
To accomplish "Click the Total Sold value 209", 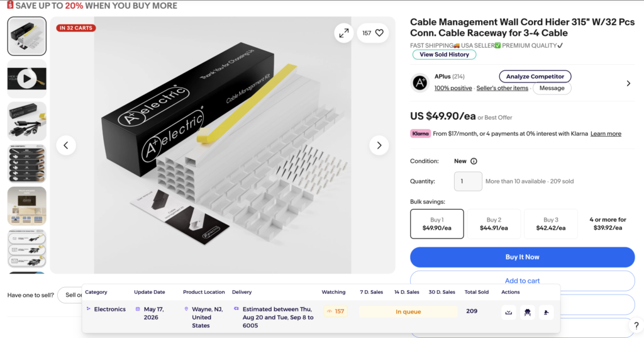I will [x=472, y=312].
